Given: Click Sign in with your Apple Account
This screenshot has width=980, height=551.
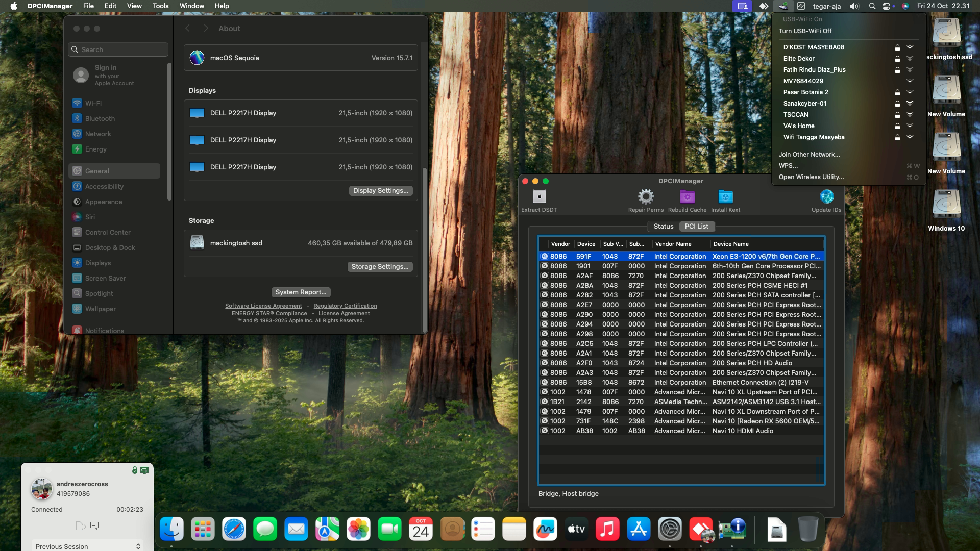Looking at the screenshot, I should (114, 75).
